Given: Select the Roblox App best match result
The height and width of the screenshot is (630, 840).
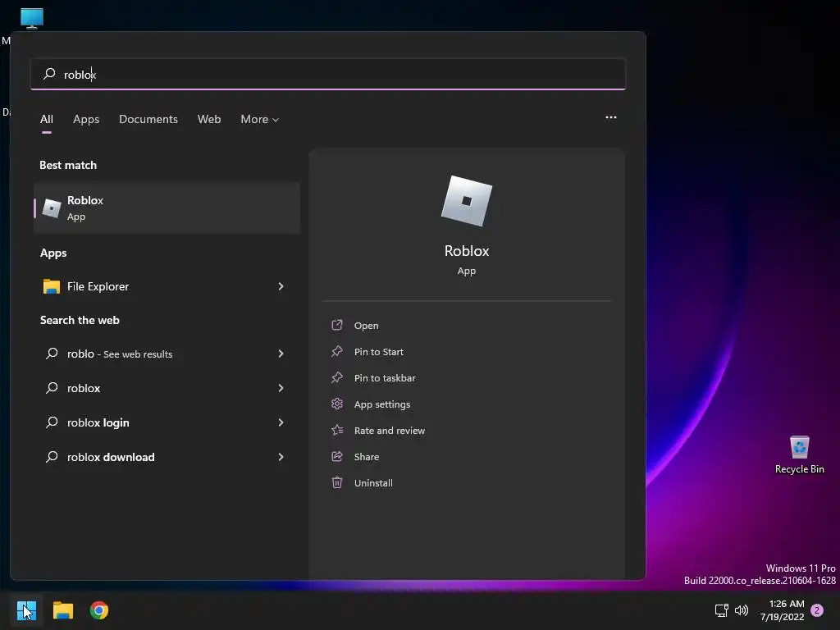Looking at the screenshot, I should coord(167,208).
